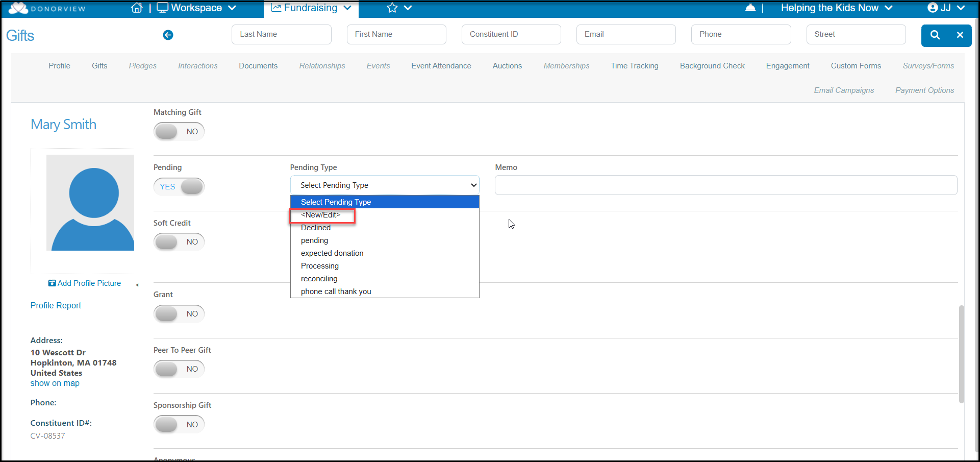Expand the favorites star dropdown chevron
Screen dimensions: 980x462
pos(408,8)
